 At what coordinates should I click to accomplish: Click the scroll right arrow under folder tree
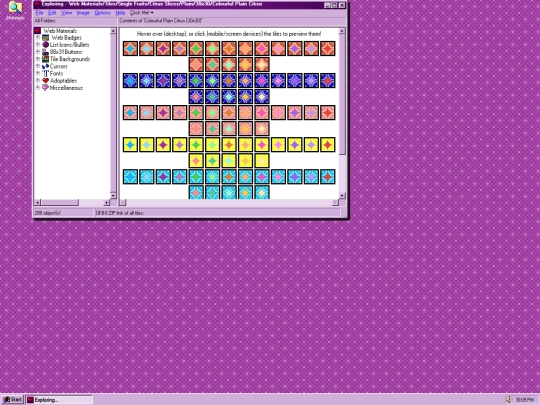[106, 202]
